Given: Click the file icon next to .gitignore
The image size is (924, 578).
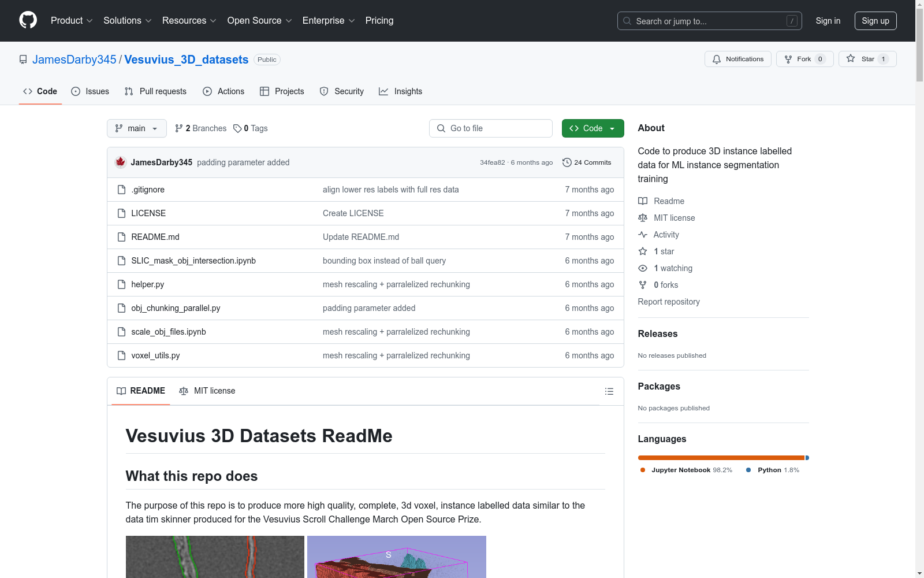Looking at the screenshot, I should coord(121,190).
